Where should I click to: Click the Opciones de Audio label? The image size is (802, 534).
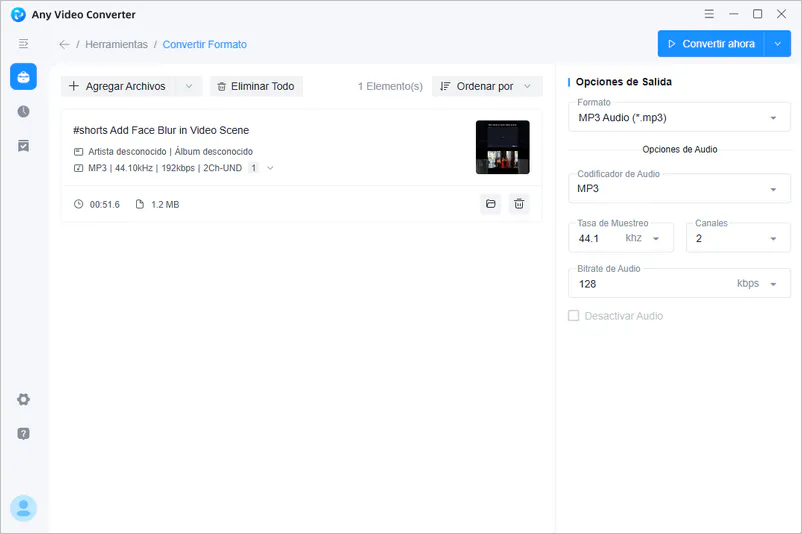click(680, 149)
